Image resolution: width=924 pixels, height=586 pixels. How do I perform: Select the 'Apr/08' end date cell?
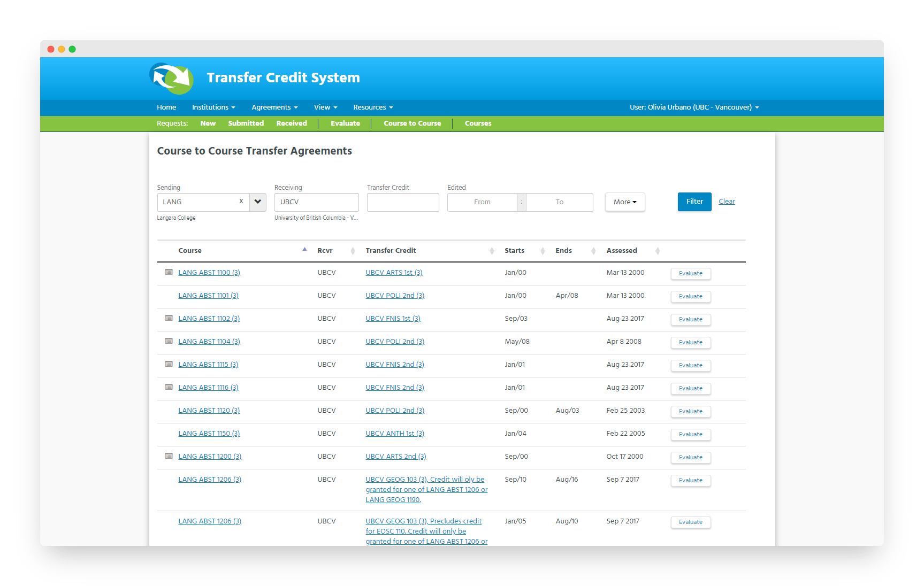tap(567, 296)
